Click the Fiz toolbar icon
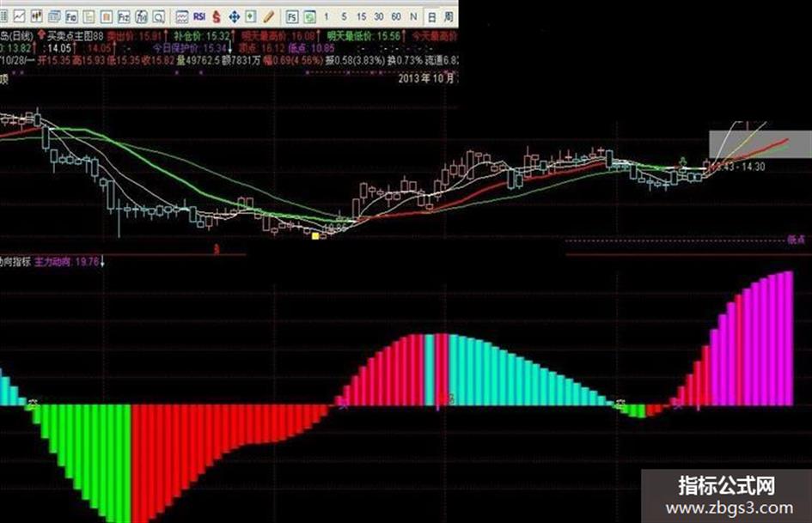 tap(124, 17)
